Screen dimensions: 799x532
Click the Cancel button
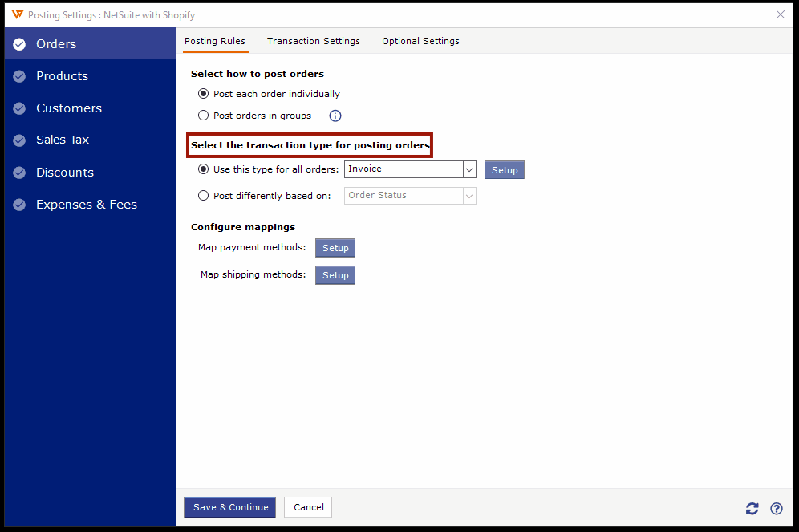pyautogui.click(x=308, y=508)
